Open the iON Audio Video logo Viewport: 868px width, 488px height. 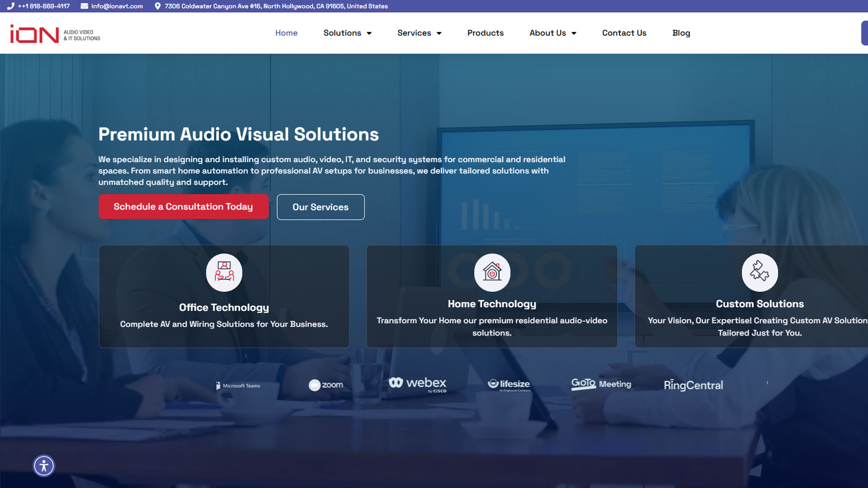tap(55, 34)
